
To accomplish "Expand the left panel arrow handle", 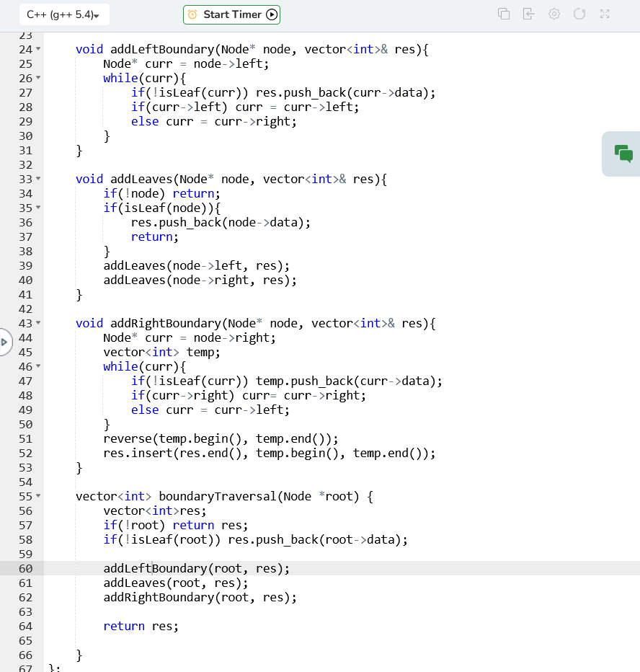I will pyautogui.click(x=5, y=342).
